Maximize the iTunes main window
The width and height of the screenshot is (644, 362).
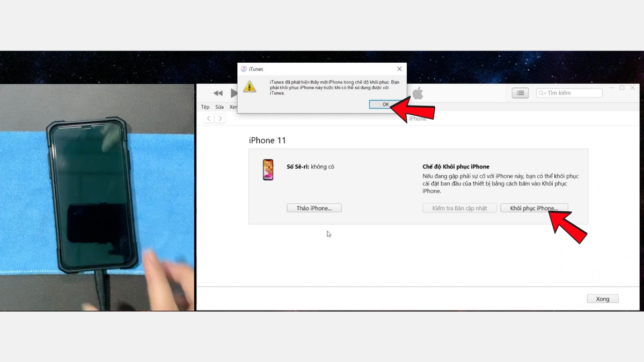click(622, 87)
